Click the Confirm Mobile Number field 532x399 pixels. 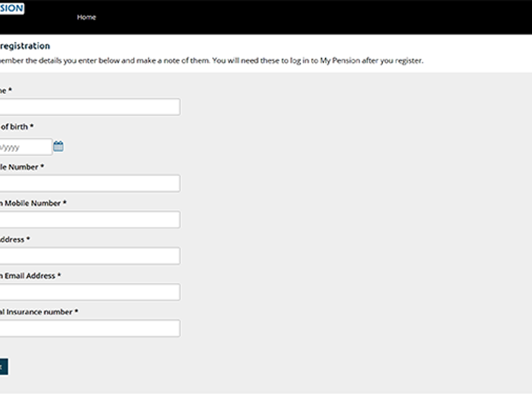pos(89,219)
